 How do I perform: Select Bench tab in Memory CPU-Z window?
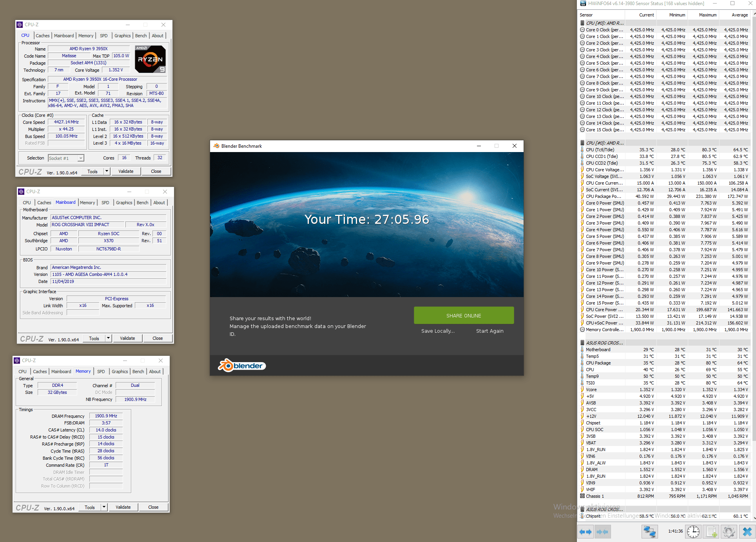coord(138,372)
